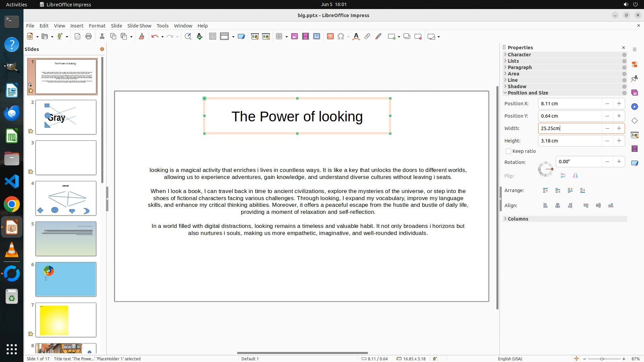The width and height of the screenshot is (644, 362).
Task: Toggle the Display Grid icon
Action: point(212,37)
